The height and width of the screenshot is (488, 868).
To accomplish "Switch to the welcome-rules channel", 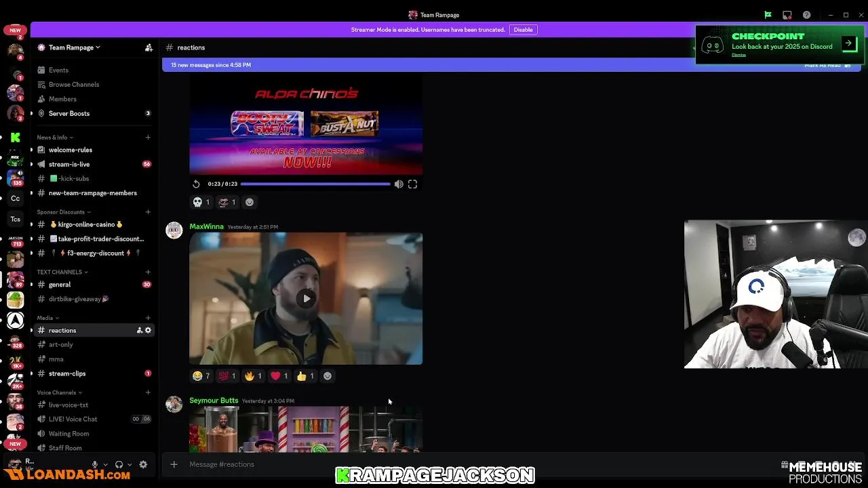I will [x=94, y=150].
